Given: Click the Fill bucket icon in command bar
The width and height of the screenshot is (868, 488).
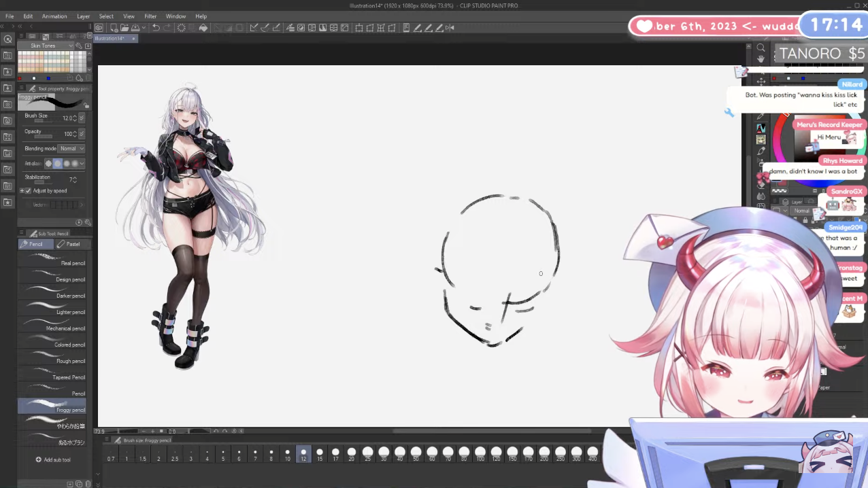Looking at the screenshot, I should 203,28.
